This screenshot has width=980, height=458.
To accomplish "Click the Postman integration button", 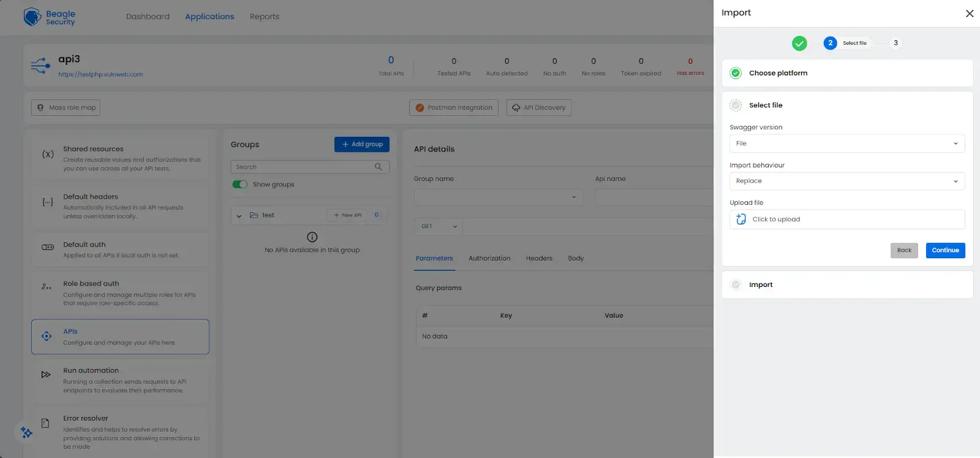I will click(x=454, y=107).
